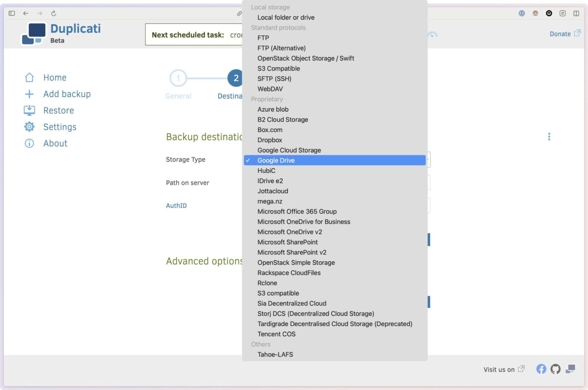Screen dimensions: 588x390
Task: Toggle the browser sidebar panel icon
Action: click(12, 14)
